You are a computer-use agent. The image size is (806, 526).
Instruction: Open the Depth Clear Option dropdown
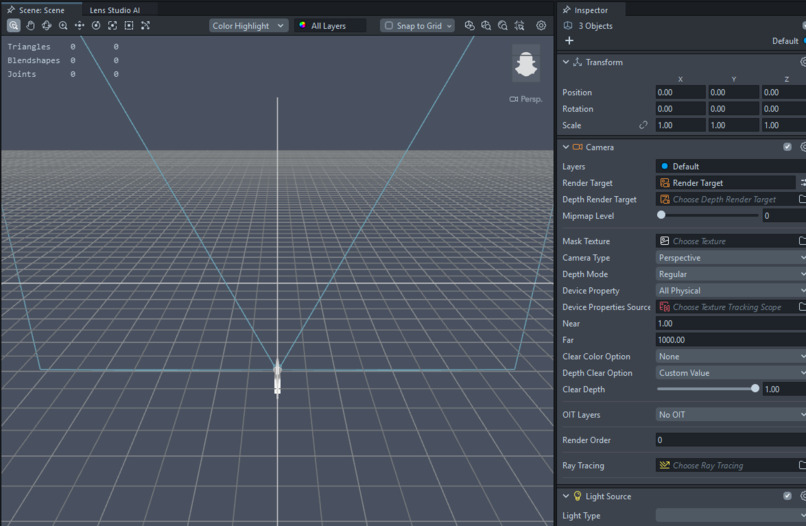click(730, 373)
